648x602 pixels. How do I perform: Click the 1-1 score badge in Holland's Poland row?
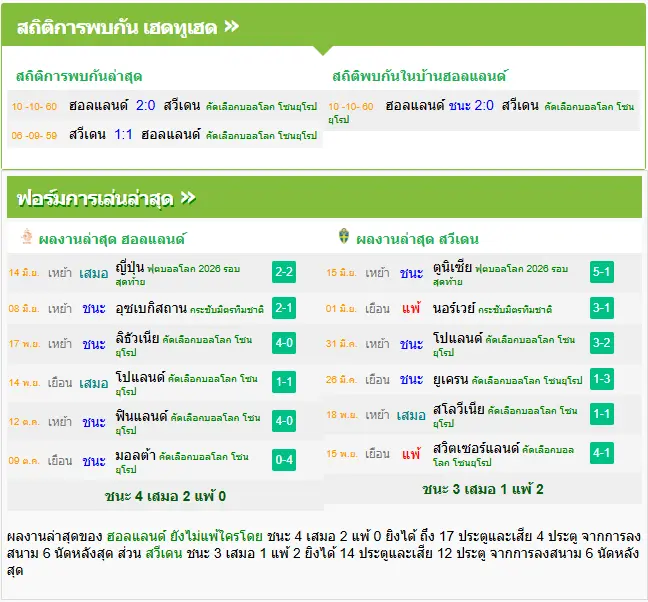284,382
